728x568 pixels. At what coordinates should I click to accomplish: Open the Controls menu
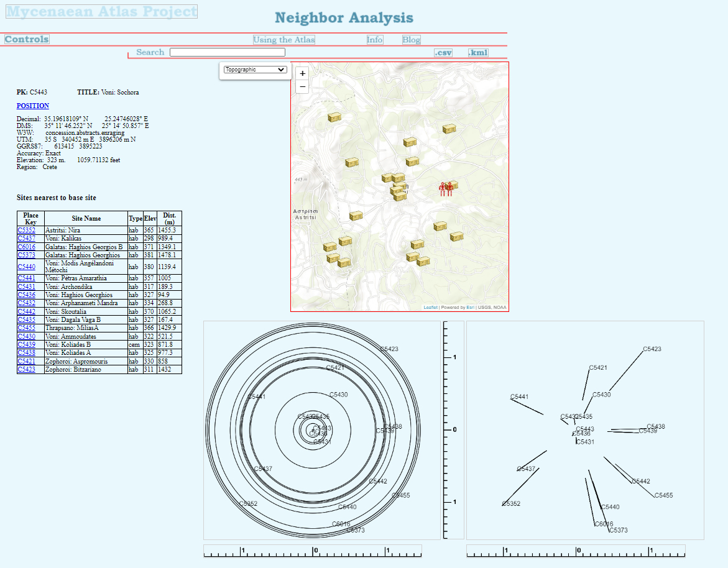click(27, 40)
